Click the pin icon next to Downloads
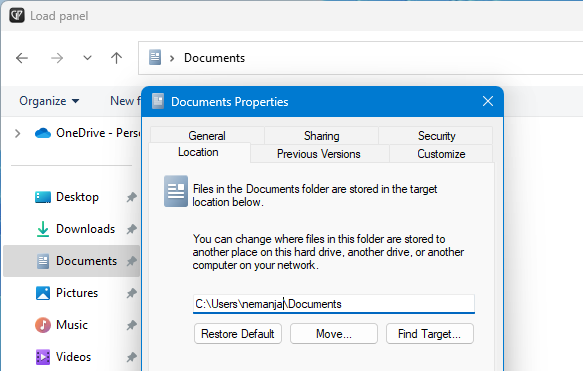583x371 pixels. 131,229
